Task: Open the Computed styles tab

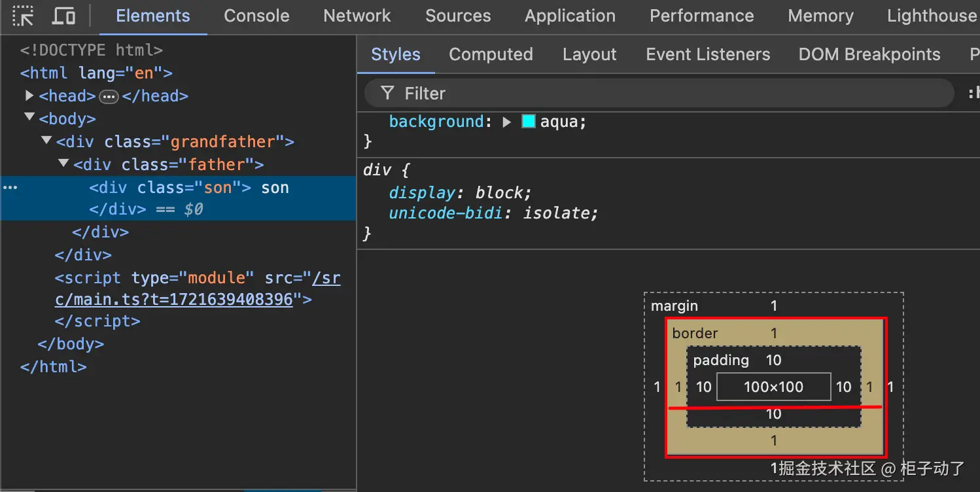Action: [491, 54]
